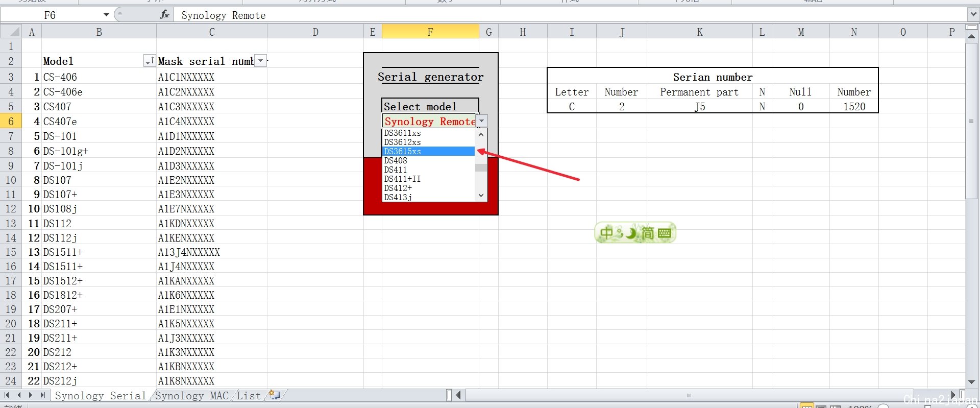Viewport: 980px width, 408px height.
Task: Click the tab bar split handle
Action: 449,395
